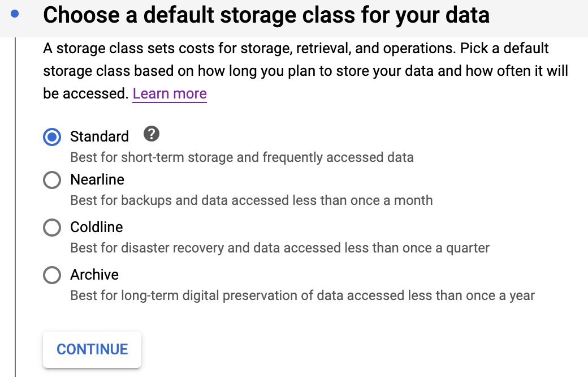Click the step heading about storage class
This screenshot has height=377, width=588.
[266, 15]
